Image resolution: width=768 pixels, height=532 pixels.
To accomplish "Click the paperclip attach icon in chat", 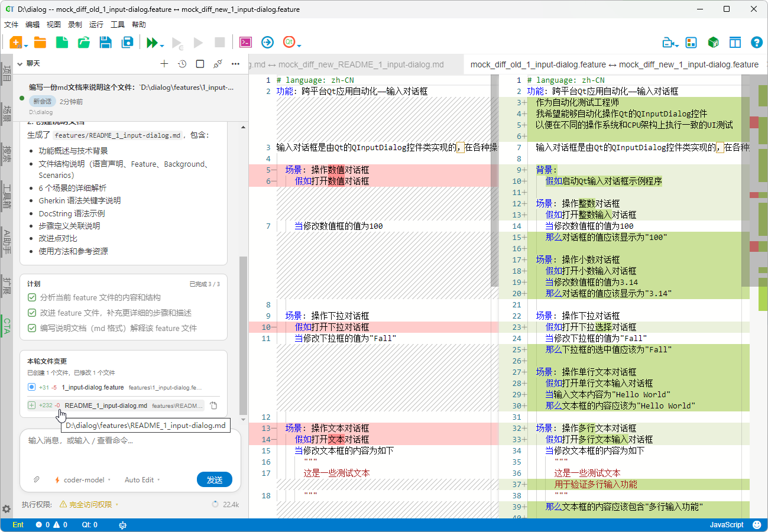I will 36,480.
